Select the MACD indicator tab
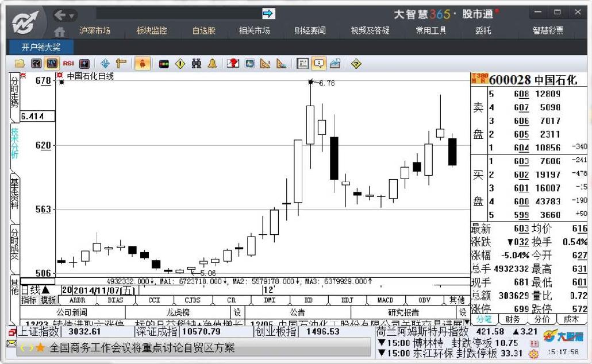Screen dimensions: 592x364 coord(386,300)
